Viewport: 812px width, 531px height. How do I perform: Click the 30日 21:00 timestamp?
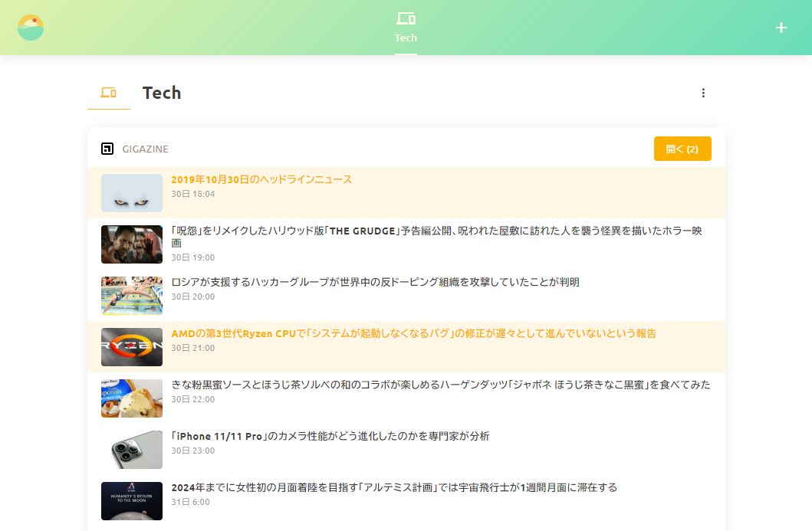pos(192,348)
